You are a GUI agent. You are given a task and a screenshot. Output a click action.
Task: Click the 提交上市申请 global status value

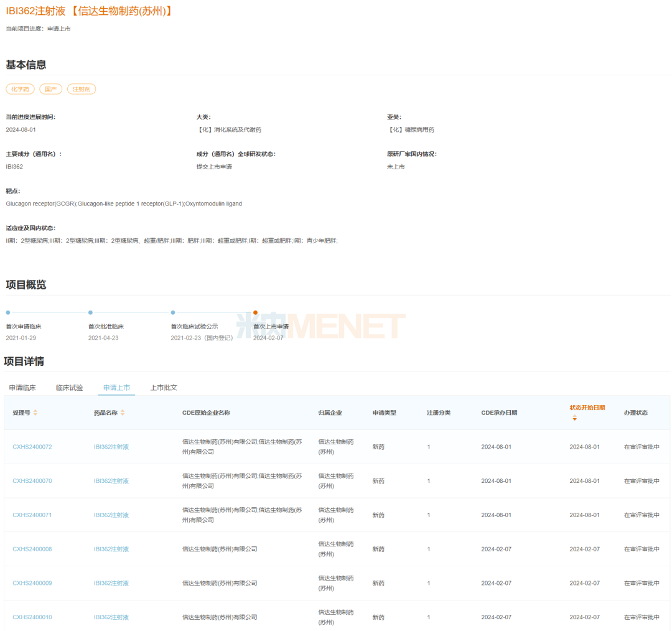[214, 167]
